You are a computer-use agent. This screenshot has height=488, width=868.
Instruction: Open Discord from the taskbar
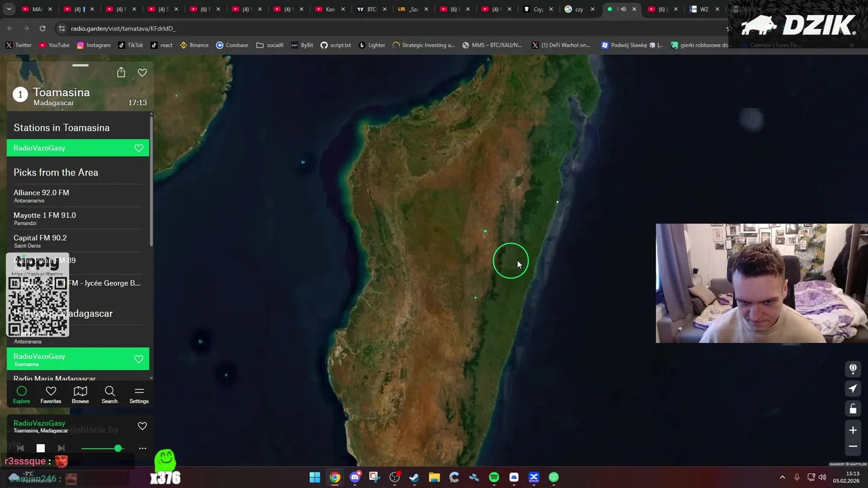(x=355, y=477)
